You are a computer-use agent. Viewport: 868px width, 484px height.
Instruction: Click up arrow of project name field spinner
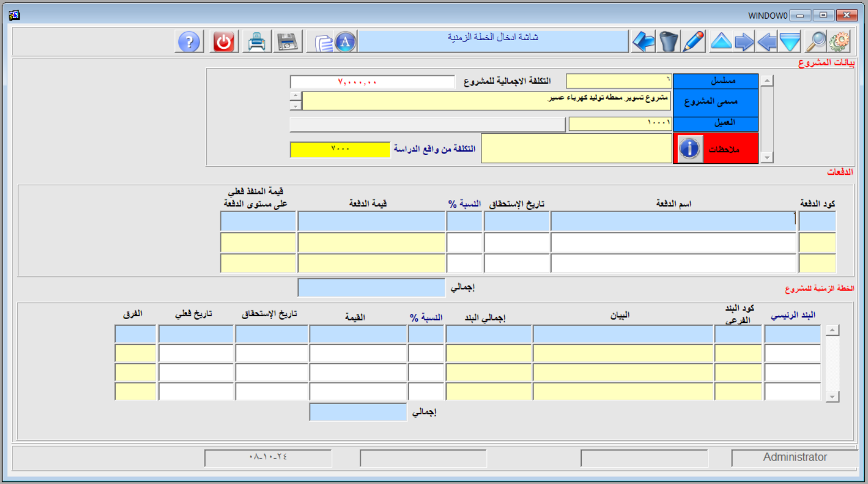296,95
